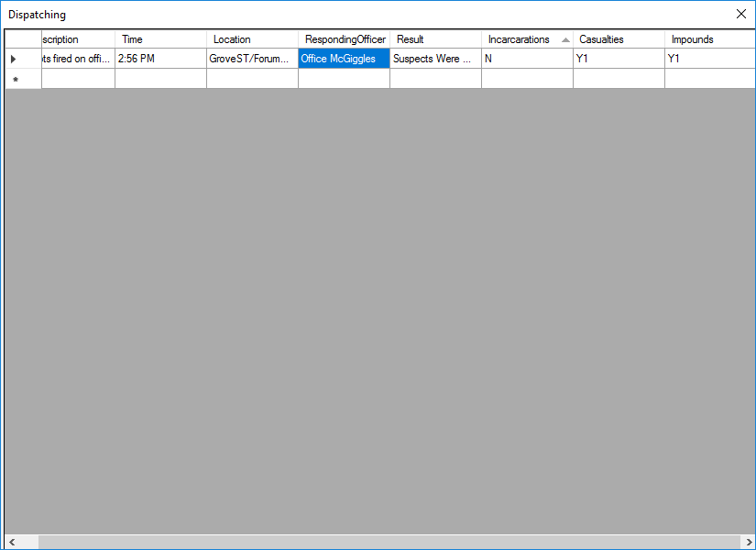Click the current-row arrow row header

[23, 59]
